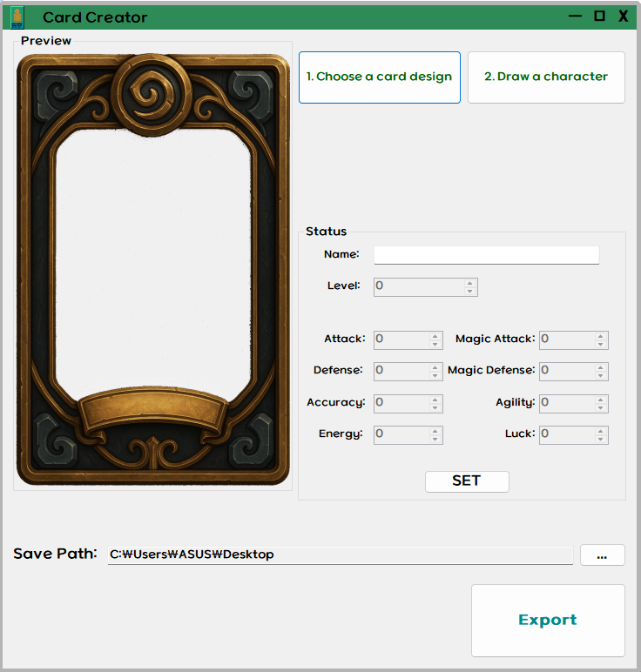This screenshot has width=641, height=672.
Task: Click the "Card Creator" title text
Action: (x=95, y=17)
